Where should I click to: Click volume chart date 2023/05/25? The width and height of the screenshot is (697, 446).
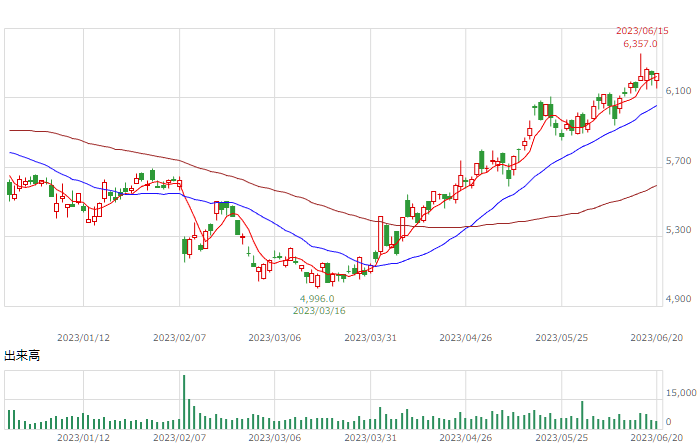tap(561, 438)
